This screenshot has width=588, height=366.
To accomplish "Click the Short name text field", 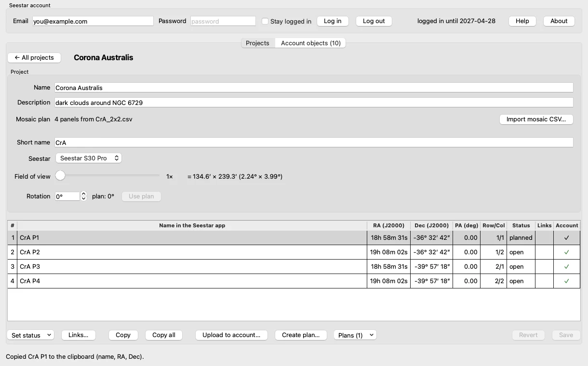I will (314, 143).
